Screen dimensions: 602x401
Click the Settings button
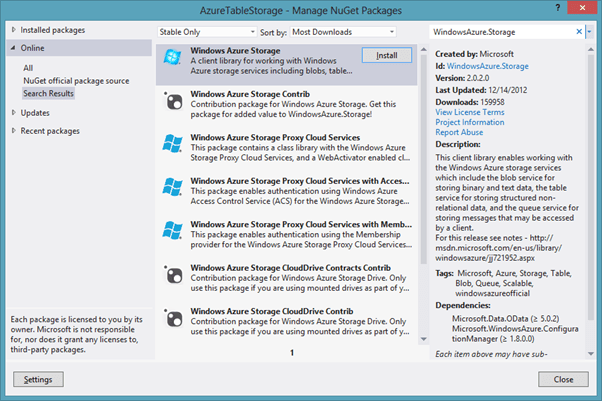tap(38, 379)
